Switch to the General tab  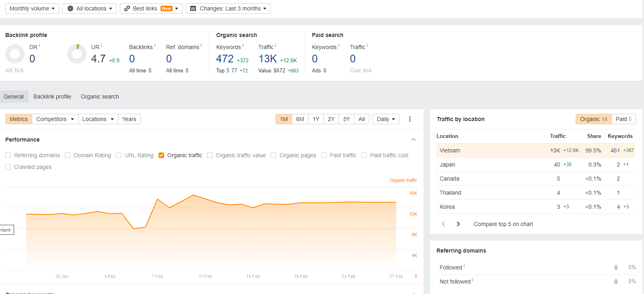pos(14,97)
